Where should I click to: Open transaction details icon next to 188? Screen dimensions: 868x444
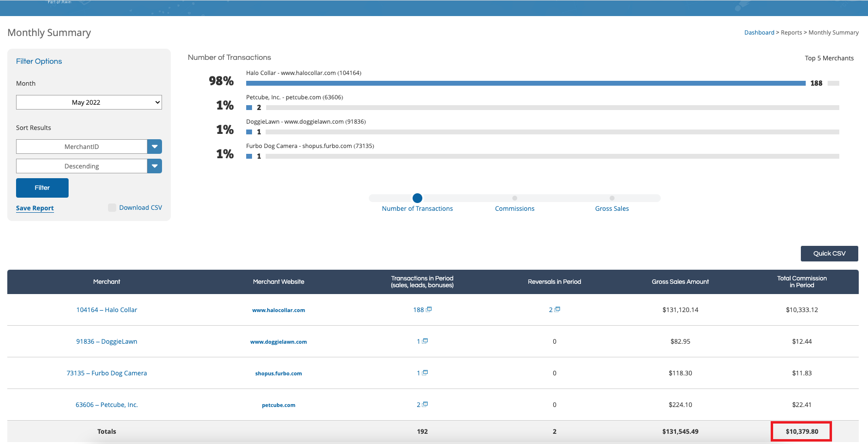pos(429,309)
